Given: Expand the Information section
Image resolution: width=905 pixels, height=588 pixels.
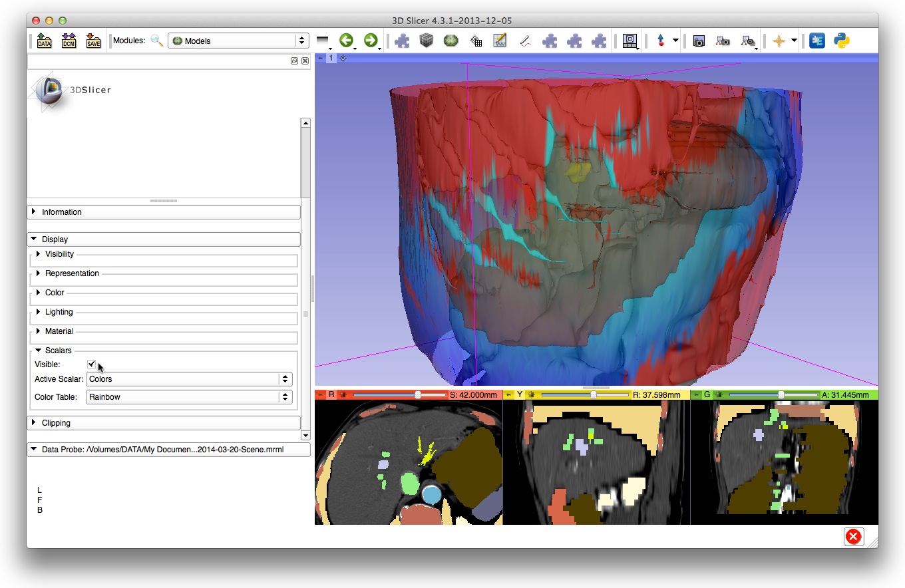Looking at the screenshot, I should [x=61, y=212].
